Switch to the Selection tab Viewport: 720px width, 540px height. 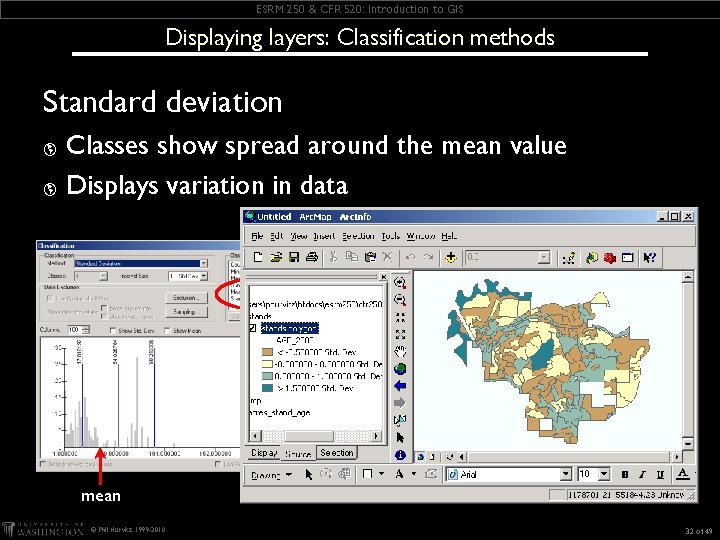click(x=337, y=453)
